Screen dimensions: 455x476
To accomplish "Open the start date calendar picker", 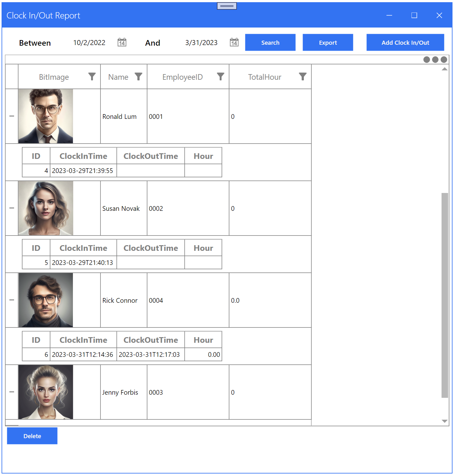I will [122, 42].
